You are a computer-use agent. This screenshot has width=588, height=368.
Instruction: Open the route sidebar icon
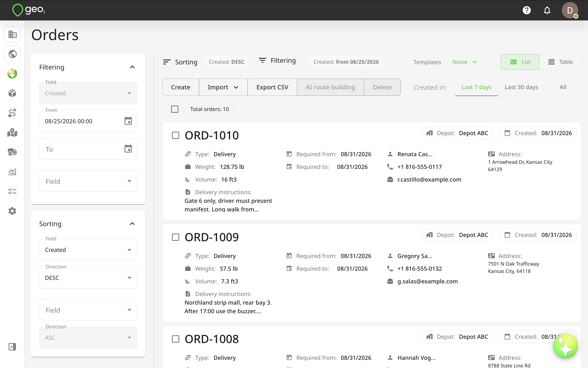[x=12, y=113]
